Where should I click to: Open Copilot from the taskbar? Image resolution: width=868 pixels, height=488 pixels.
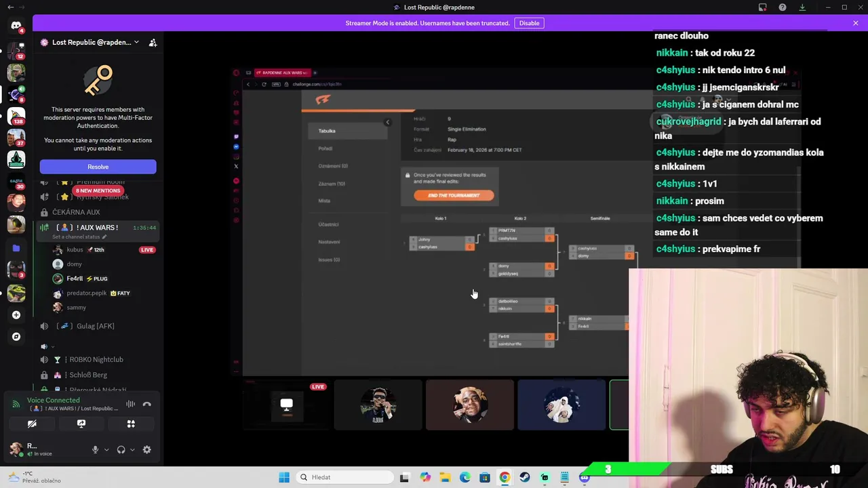(425, 477)
